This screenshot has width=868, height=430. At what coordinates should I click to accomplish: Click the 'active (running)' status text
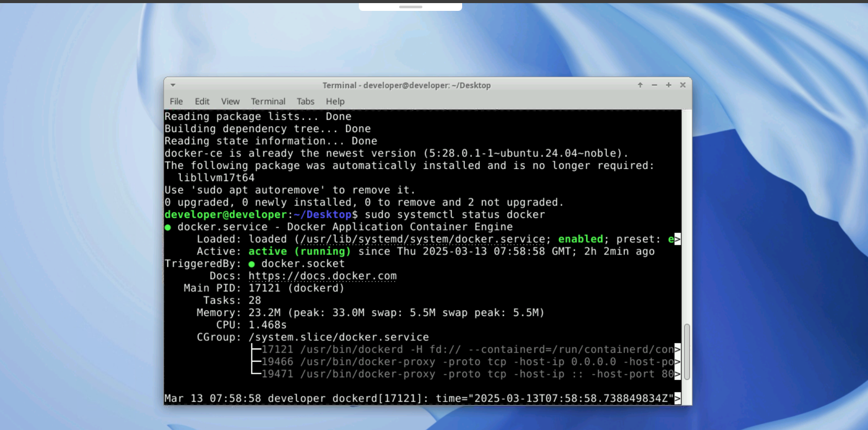pos(299,251)
